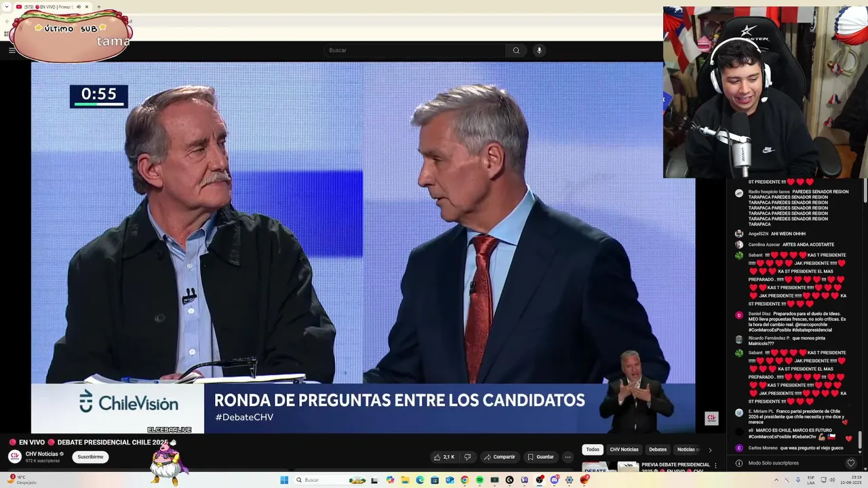
Task: Open a new browser tab with plus
Action: [x=99, y=7]
